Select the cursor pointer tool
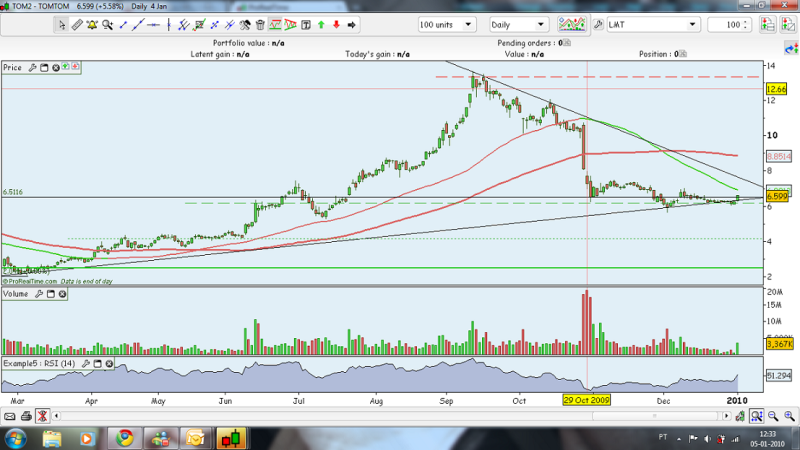Screen dimensions: 800x450 coord(62,24)
